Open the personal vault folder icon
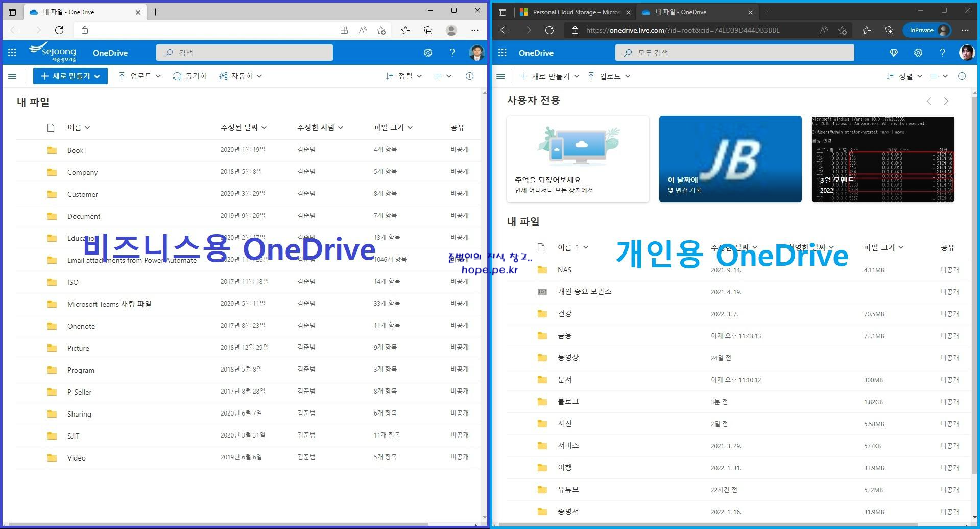Image resolution: width=980 pixels, height=529 pixels. click(542, 292)
